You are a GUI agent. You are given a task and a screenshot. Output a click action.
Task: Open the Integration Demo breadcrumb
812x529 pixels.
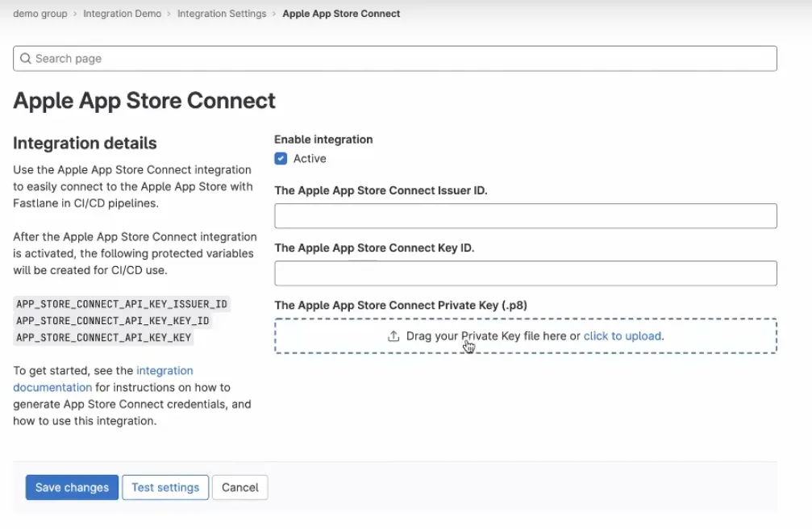coord(122,14)
